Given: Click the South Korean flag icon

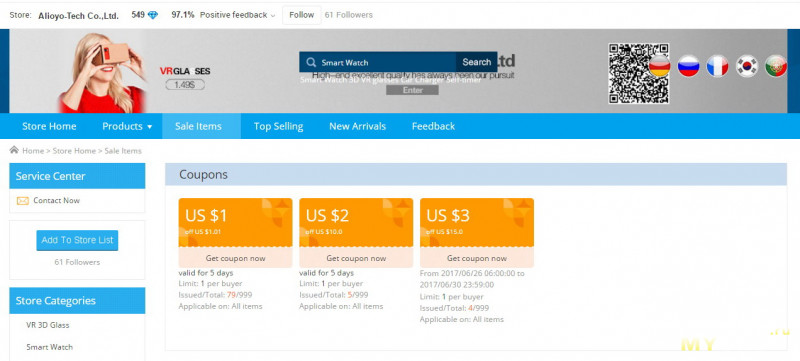Looking at the screenshot, I should [747, 66].
